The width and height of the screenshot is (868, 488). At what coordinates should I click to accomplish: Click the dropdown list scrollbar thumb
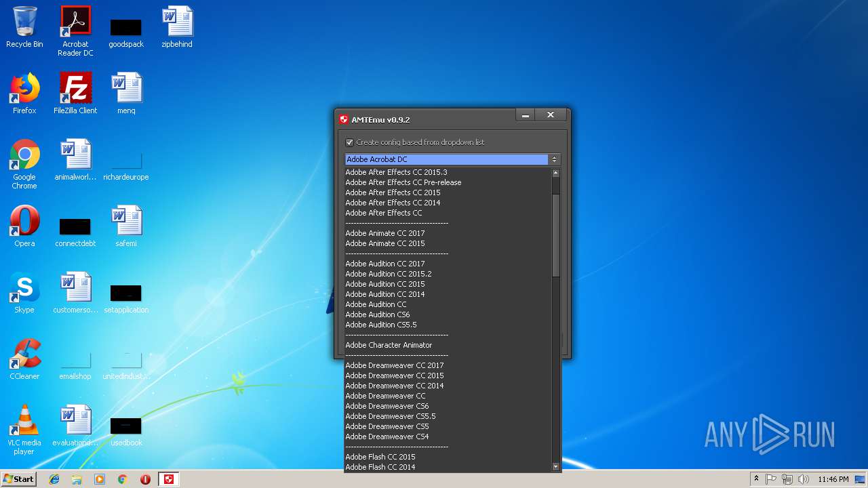click(556, 234)
